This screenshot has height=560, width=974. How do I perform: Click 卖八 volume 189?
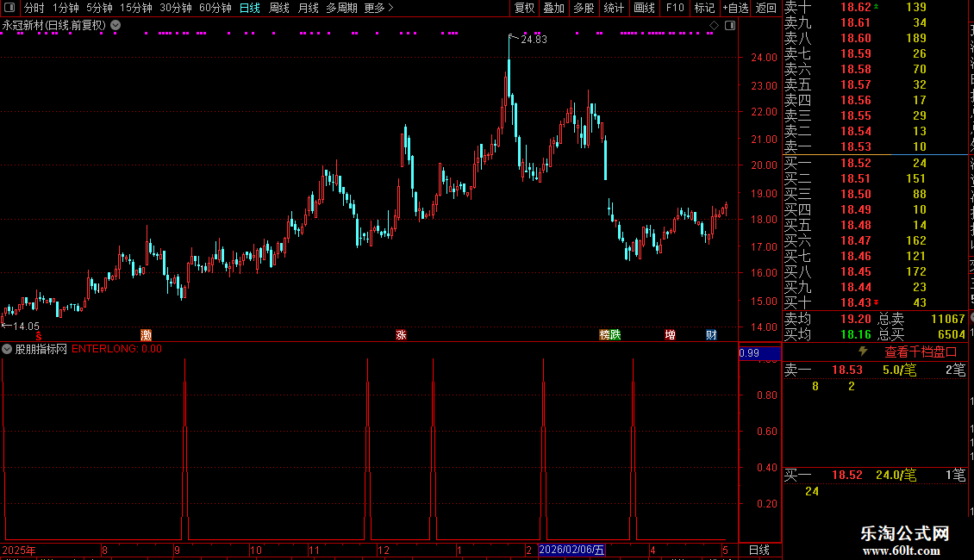916,38
